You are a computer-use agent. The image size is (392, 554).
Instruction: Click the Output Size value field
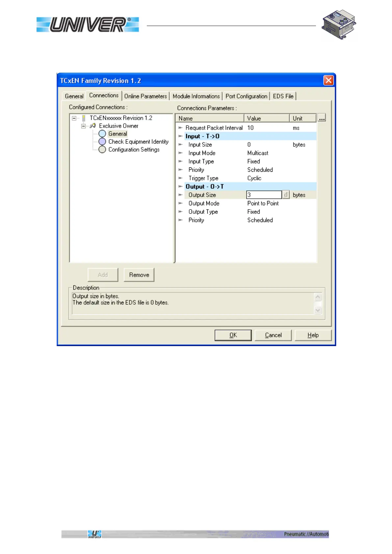(264, 195)
